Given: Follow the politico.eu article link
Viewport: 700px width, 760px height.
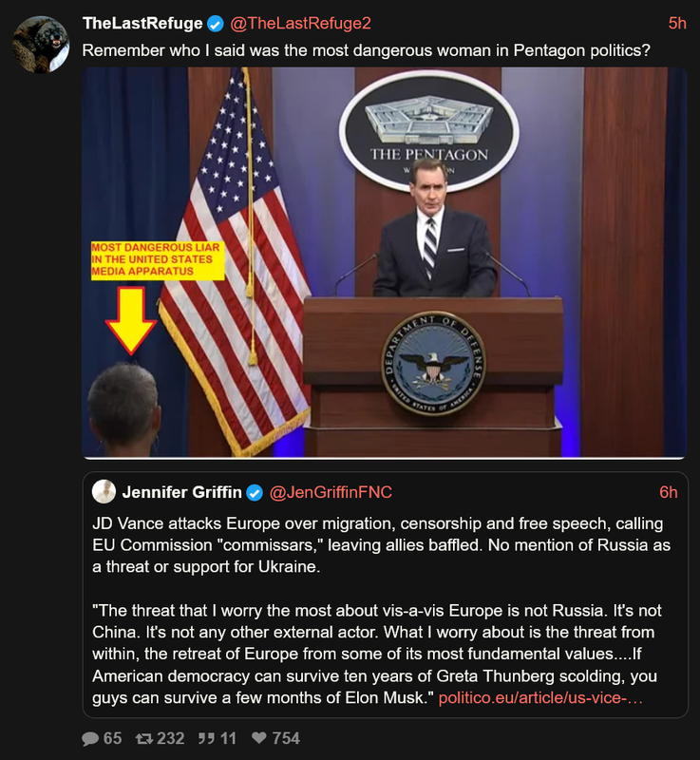Looking at the screenshot, I should (540, 698).
